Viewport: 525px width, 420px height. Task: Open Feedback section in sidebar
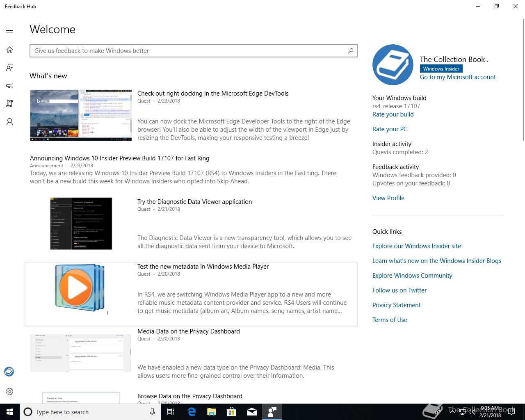(x=10, y=68)
